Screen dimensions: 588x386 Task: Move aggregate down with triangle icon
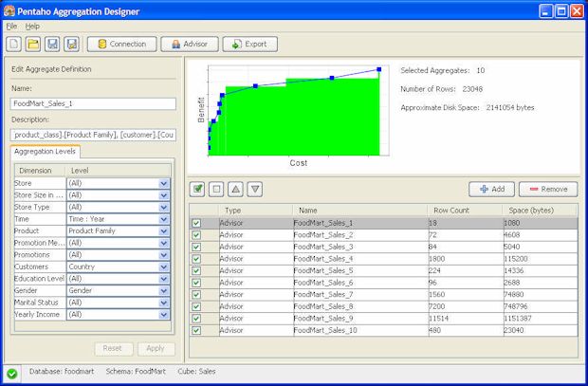click(x=254, y=189)
